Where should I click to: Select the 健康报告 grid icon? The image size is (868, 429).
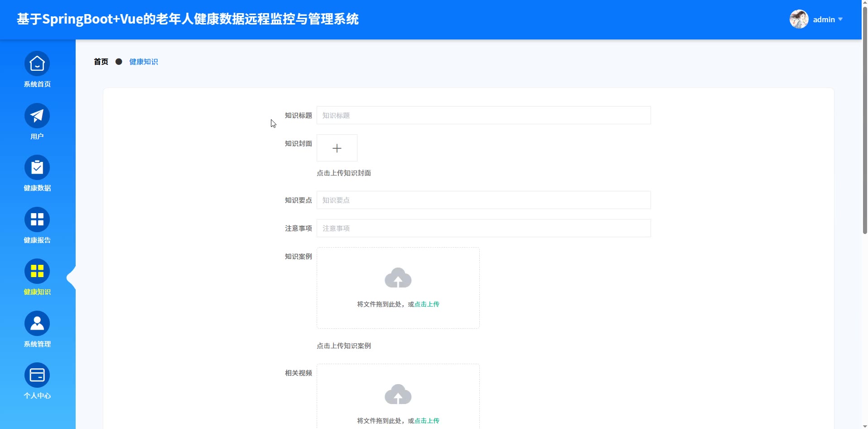(37, 219)
